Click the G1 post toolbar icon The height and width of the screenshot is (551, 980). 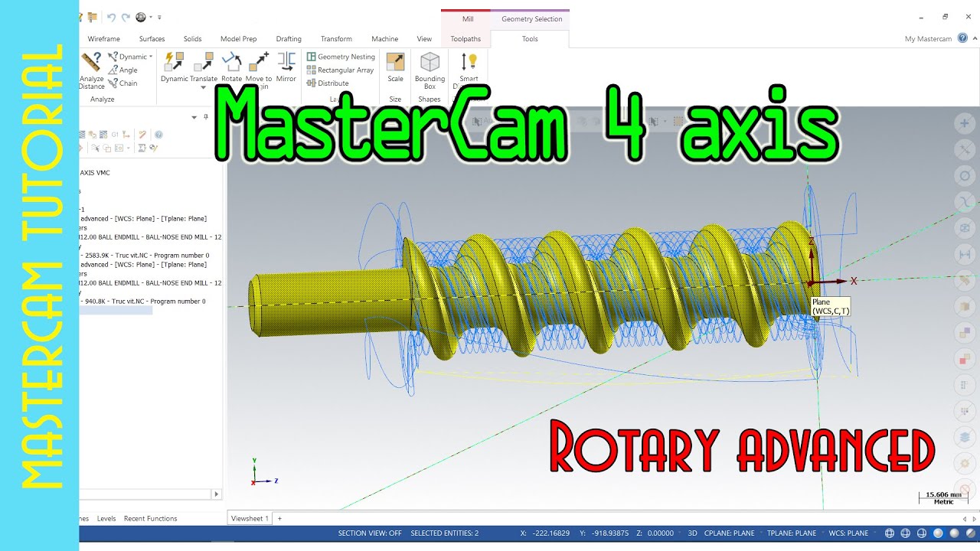pyautogui.click(x=115, y=135)
